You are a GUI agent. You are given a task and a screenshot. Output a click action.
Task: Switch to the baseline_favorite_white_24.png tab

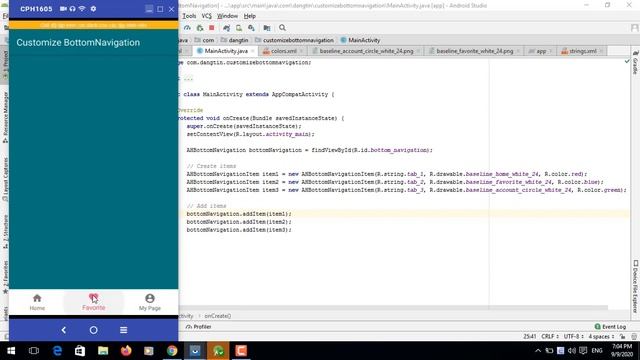[474, 51]
